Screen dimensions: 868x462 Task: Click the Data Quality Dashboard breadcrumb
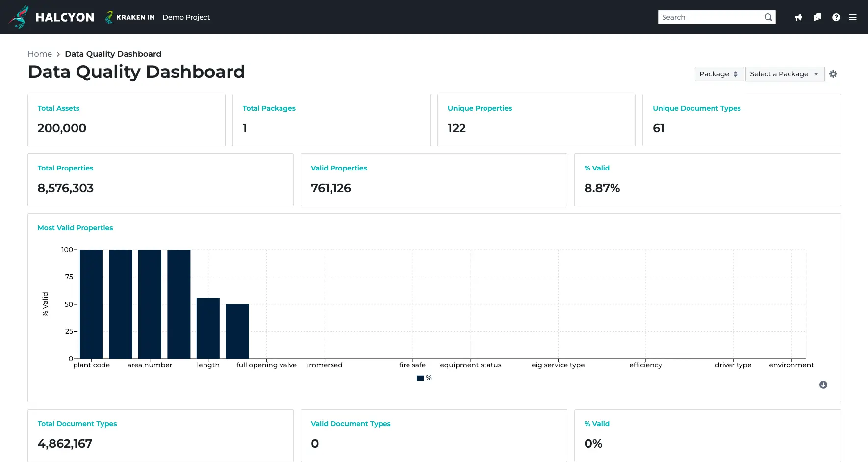(x=113, y=54)
